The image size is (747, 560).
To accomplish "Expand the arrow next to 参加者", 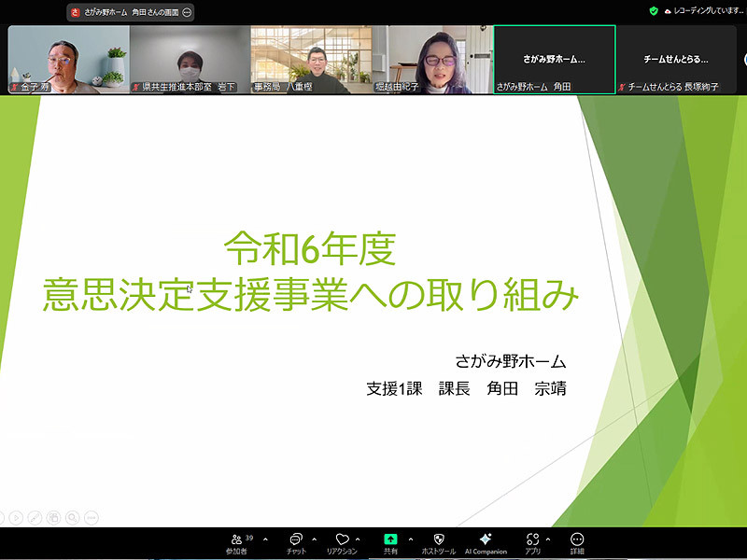I will coord(265,539).
